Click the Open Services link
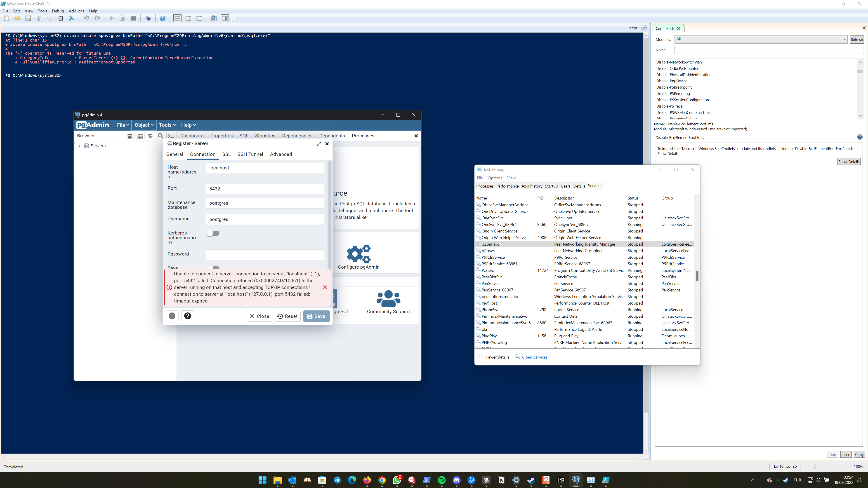The width and height of the screenshot is (868, 488). [534, 357]
